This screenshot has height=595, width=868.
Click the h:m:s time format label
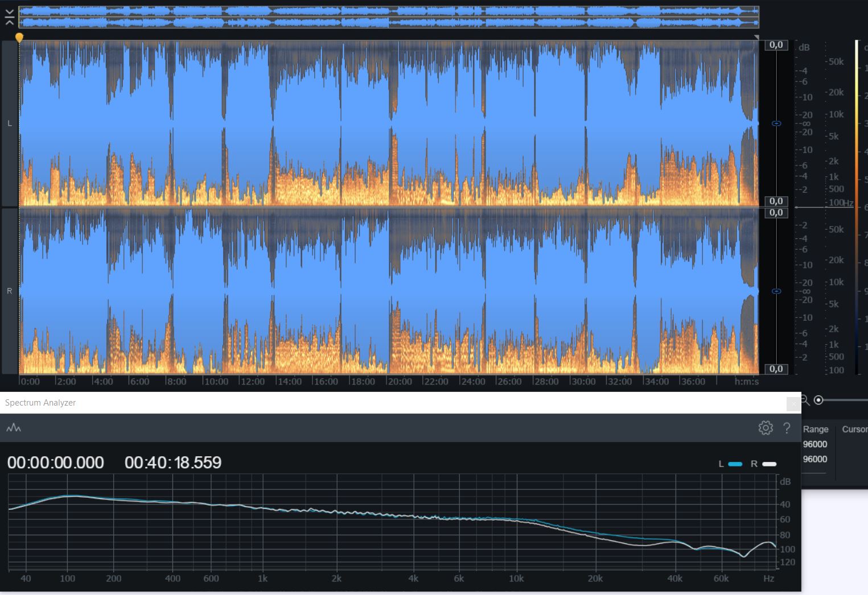click(747, 382)
